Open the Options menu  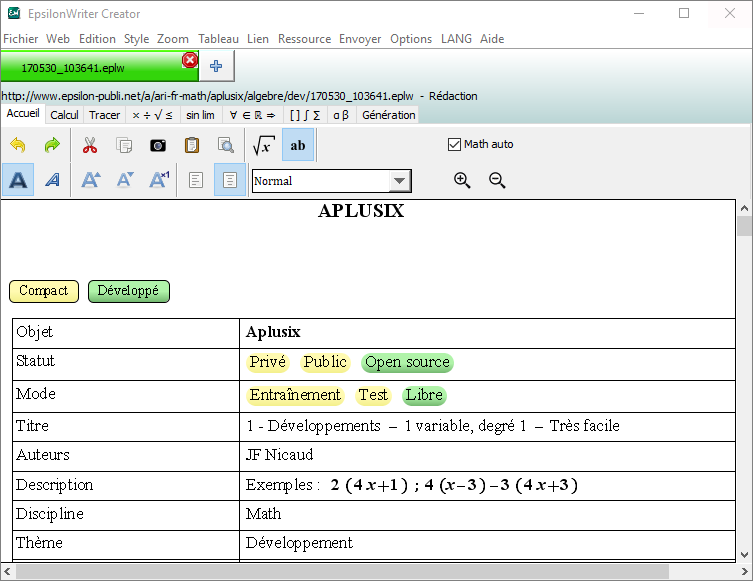[411, 39]
